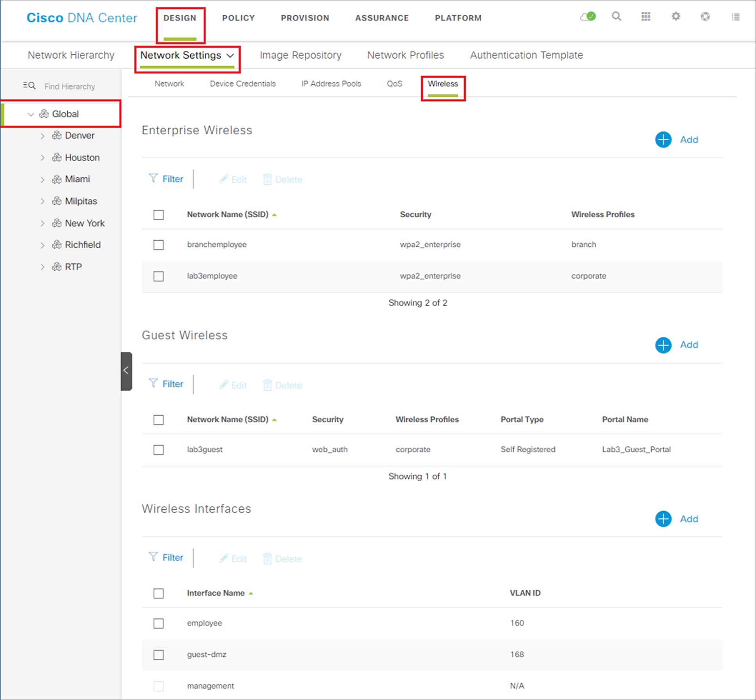Click the Enterprise Wireless pencil Edit icon
The image size is (756, 700).
click(223, 179)
